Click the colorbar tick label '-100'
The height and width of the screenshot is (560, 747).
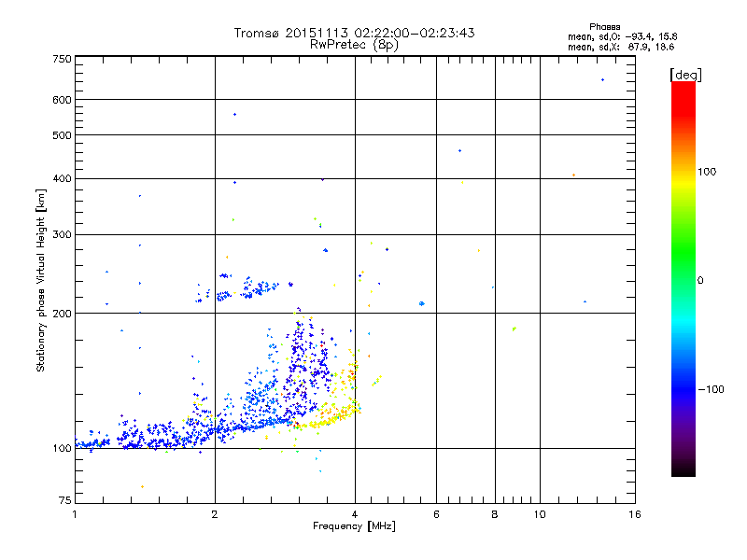point(711,389)
